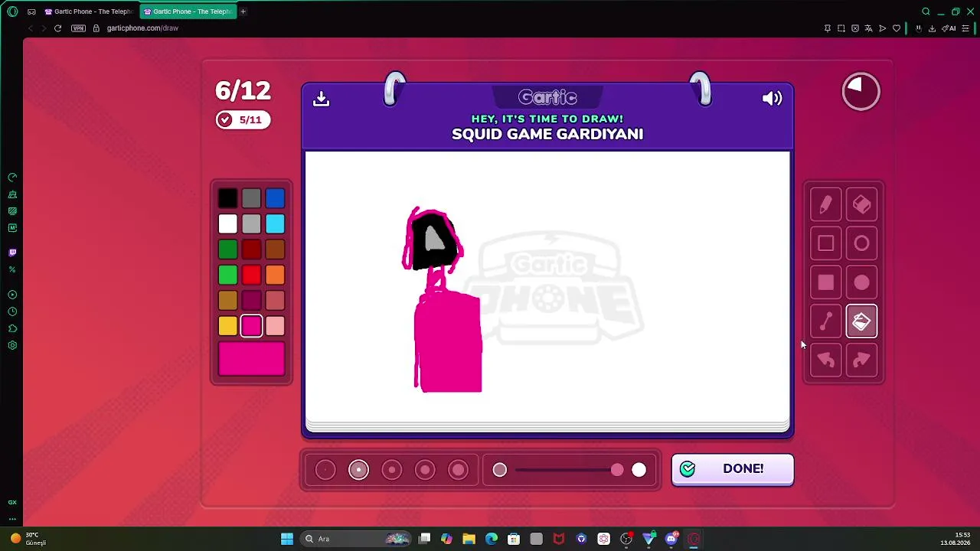Activate the paint bucket fill tool
Image resolution: width=980 pixels, height=551 pixels.
861,321
